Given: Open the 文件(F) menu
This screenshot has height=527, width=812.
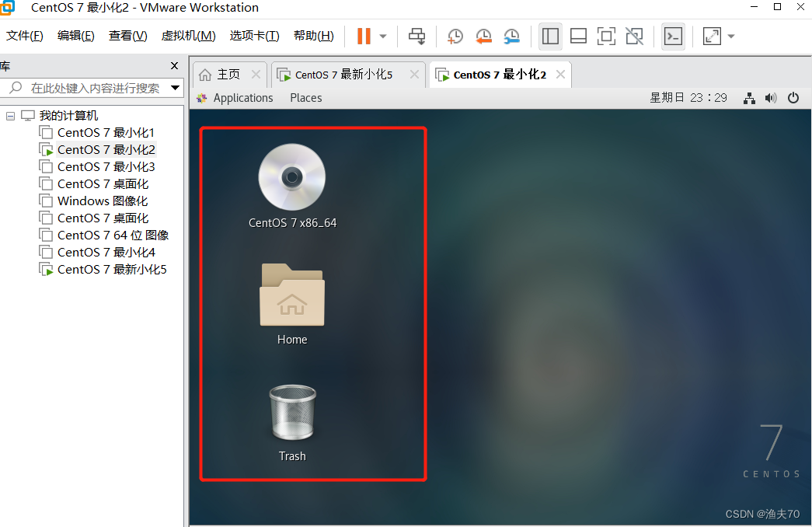Looking at the screenshot, I should (24, 36).
